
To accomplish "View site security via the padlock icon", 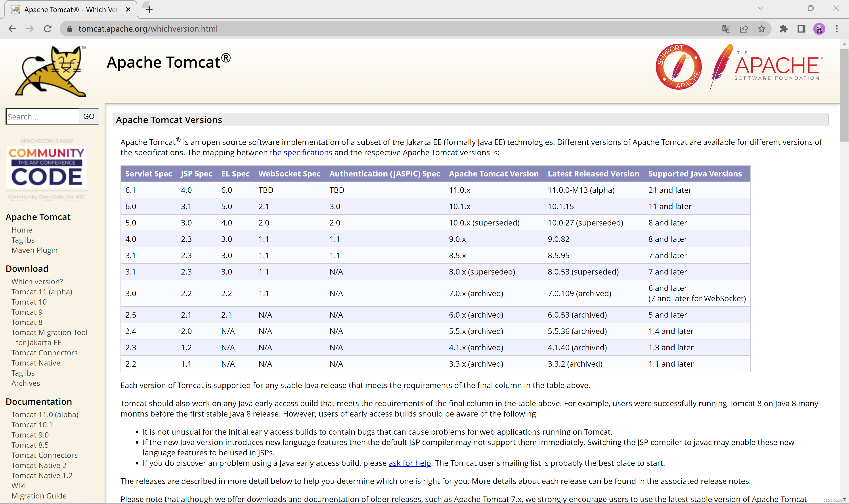I will (69, 28).
